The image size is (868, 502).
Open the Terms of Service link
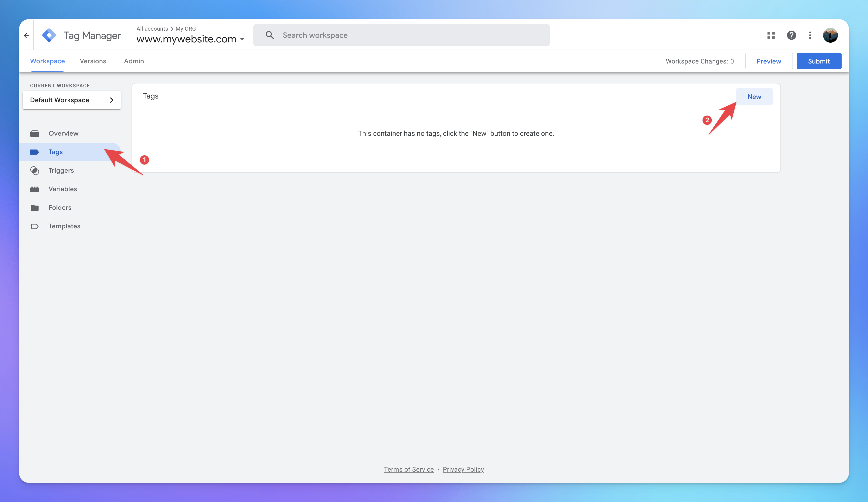[x=409, y=469]
